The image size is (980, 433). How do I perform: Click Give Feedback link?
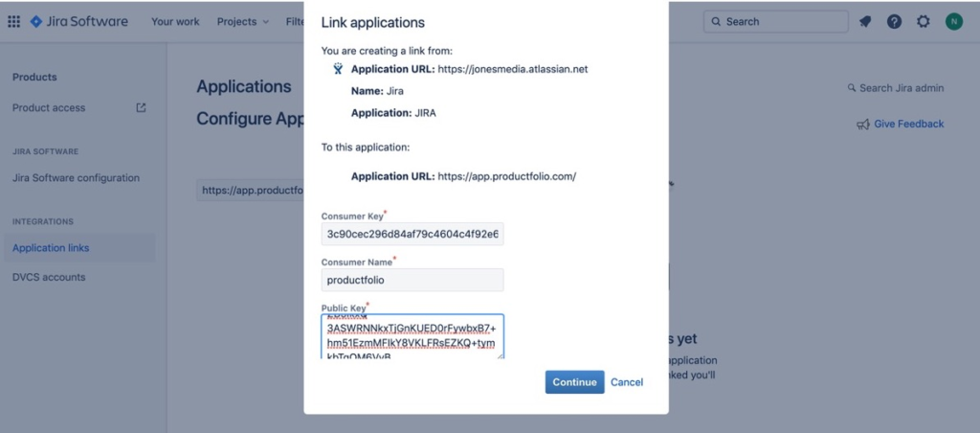909,124
